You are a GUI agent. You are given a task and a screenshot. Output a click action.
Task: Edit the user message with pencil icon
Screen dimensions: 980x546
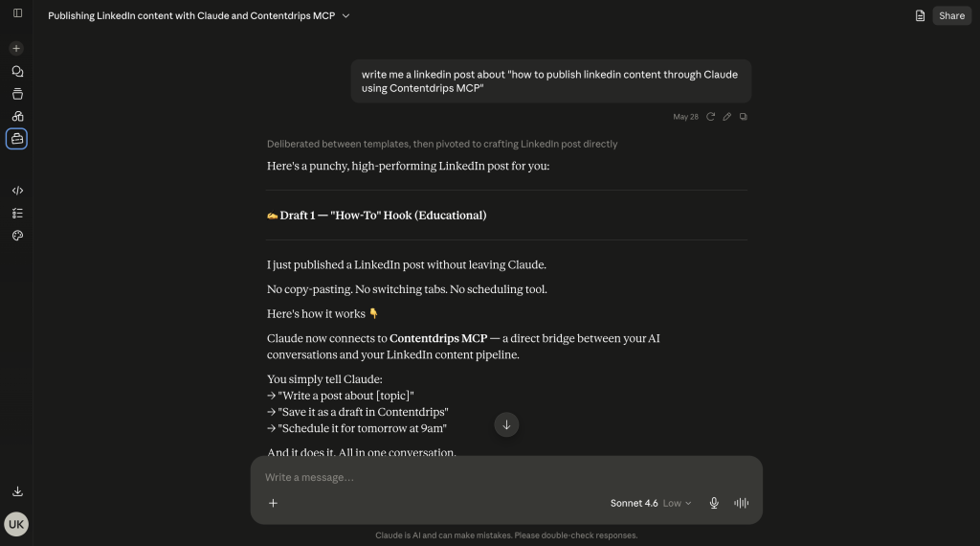click(727, 116)
